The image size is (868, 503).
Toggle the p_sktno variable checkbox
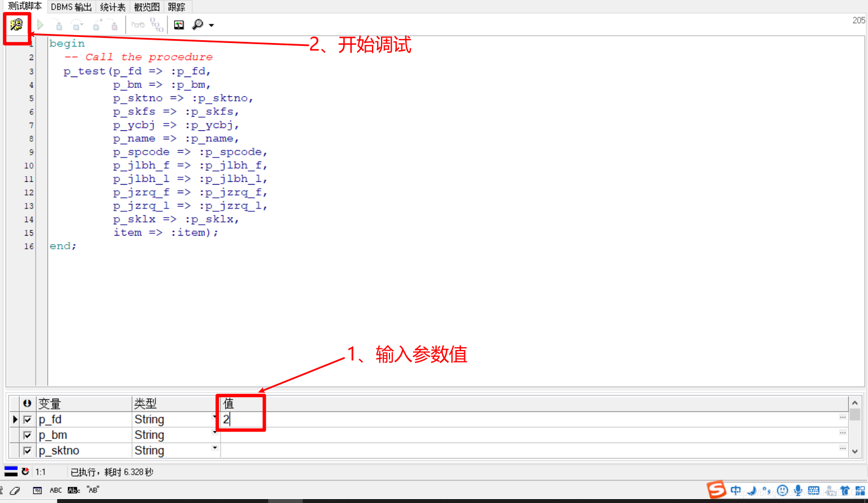tap(27, 450)
